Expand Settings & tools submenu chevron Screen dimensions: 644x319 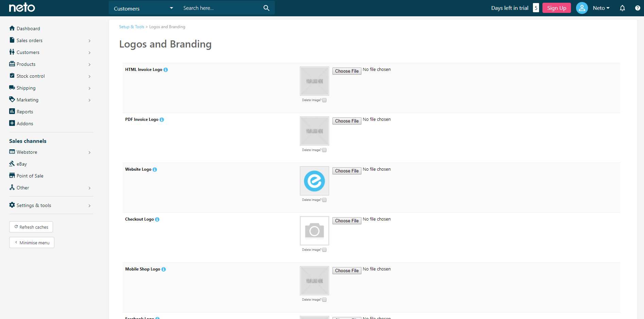coord(89,206)
